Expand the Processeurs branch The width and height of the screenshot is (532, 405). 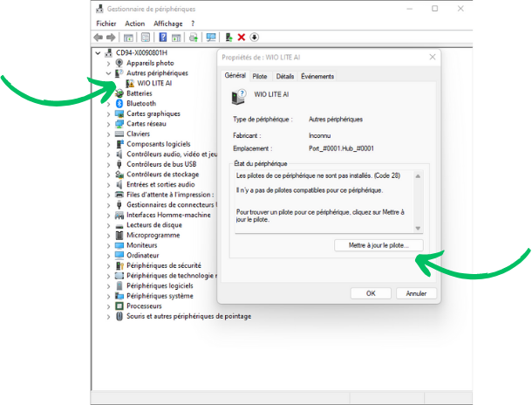(x=108, y=306)
